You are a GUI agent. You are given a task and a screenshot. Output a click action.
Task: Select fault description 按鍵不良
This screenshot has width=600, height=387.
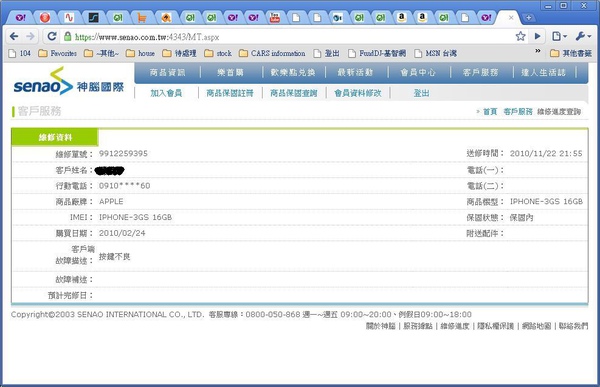pos(114,256)
